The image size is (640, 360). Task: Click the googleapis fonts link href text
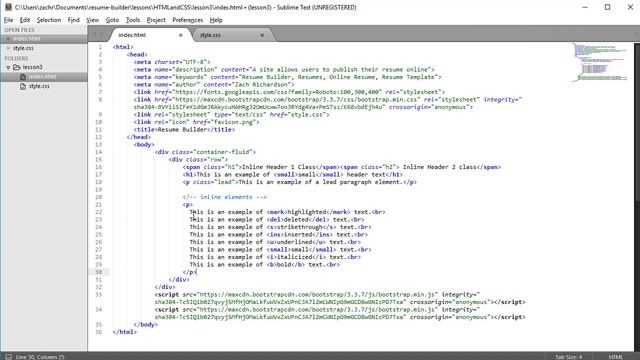(278, 92)
